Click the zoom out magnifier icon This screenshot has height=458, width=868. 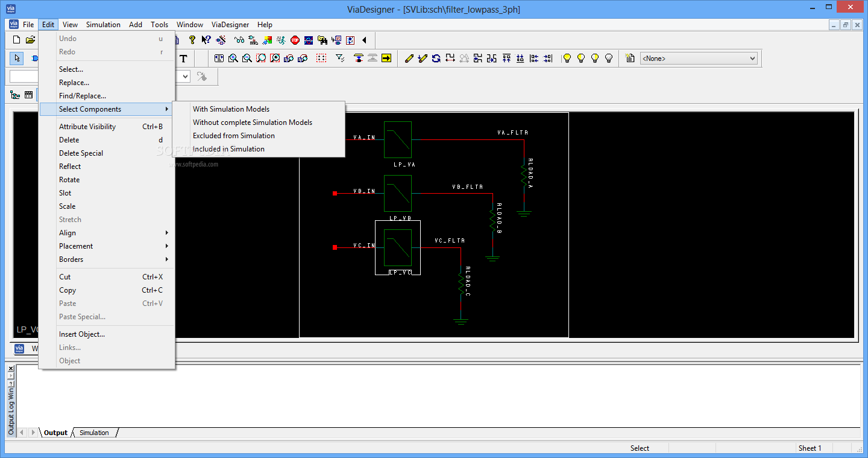tap(247, 59)
